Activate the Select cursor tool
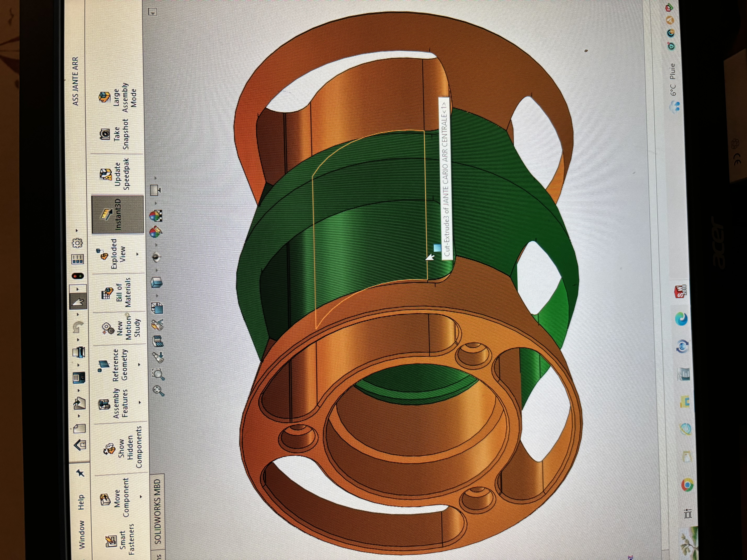747x560 pixels. click(78, 301)
